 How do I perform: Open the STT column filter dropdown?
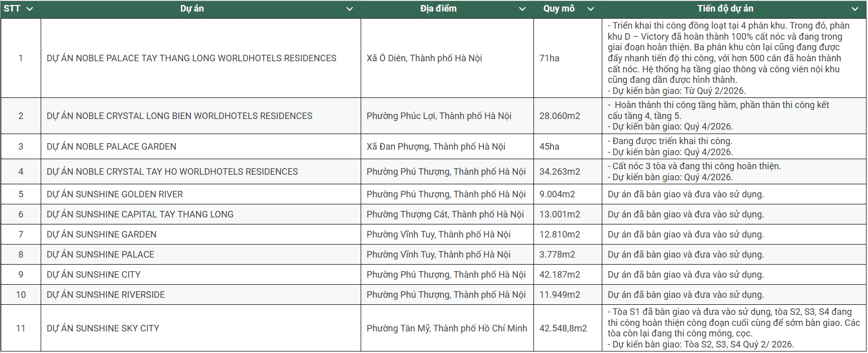coord(30,9)
